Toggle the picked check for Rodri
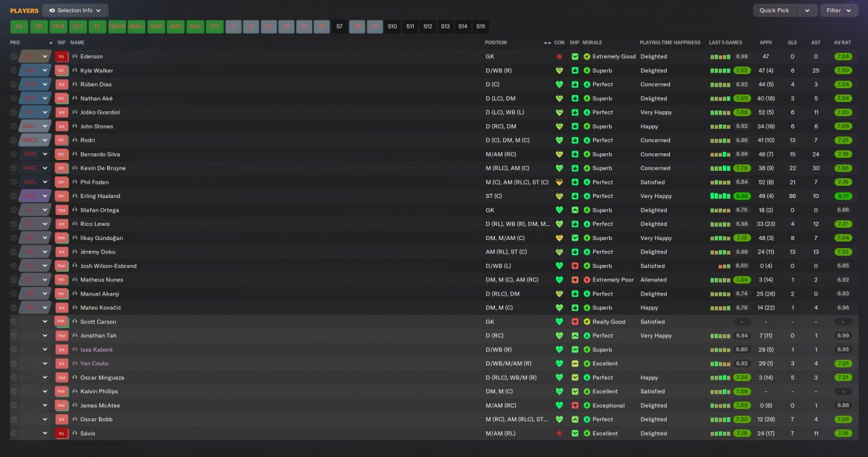Image resolution: width=868 pixels, height=457 pixels. click(14, 140)
